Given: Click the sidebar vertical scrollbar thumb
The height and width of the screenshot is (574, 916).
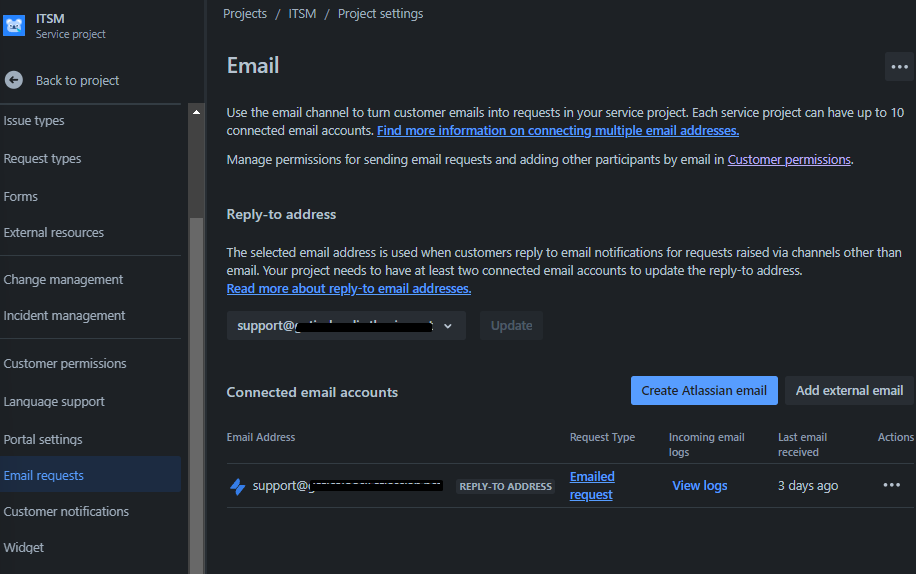Looking at the screenshot, I should click(x=196, y=395).
